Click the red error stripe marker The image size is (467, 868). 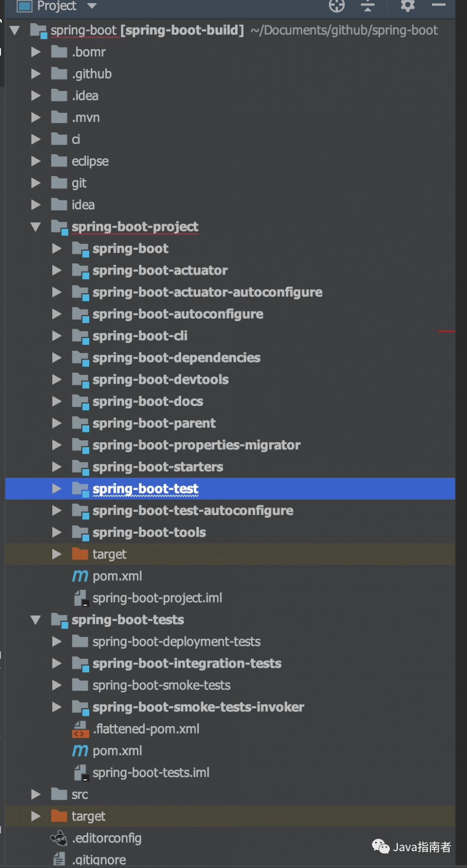click(x=446, y=331)
